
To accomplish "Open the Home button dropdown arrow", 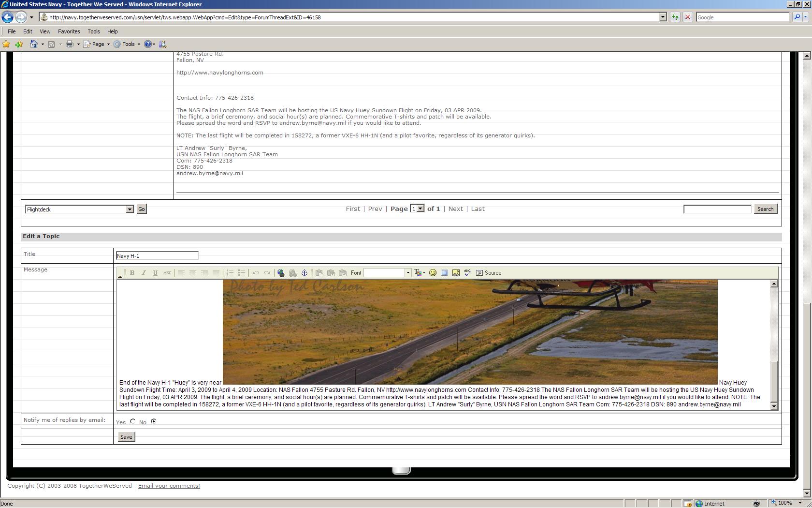I will click(x=43, y=44).
